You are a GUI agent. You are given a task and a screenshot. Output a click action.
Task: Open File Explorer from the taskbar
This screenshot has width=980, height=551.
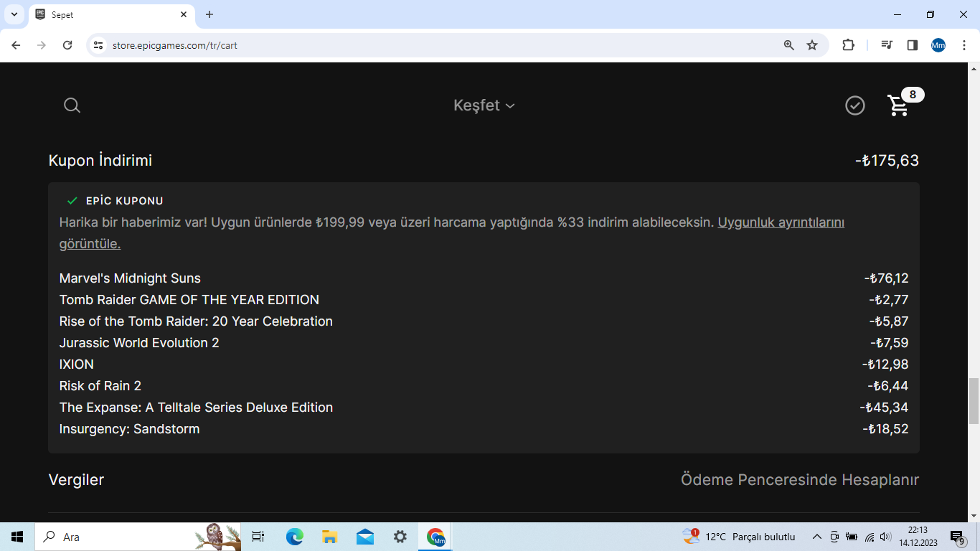coord(330,537)
